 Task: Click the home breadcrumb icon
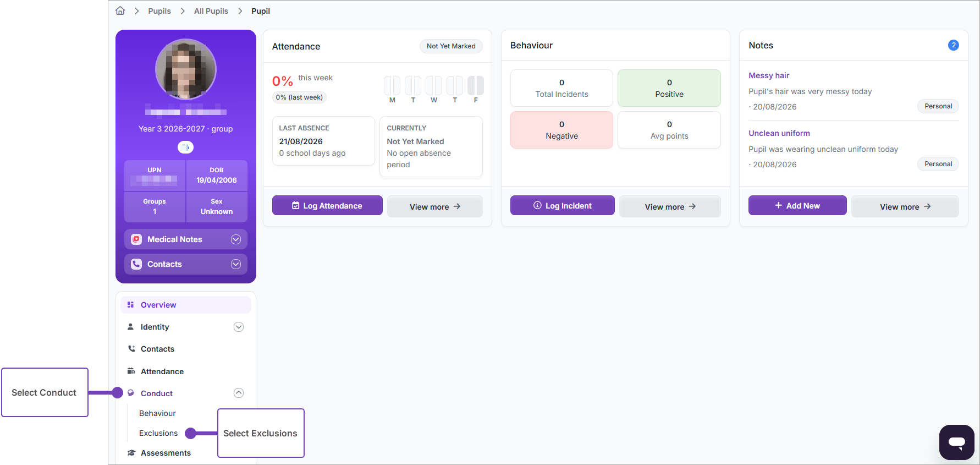tap(120, 11)
